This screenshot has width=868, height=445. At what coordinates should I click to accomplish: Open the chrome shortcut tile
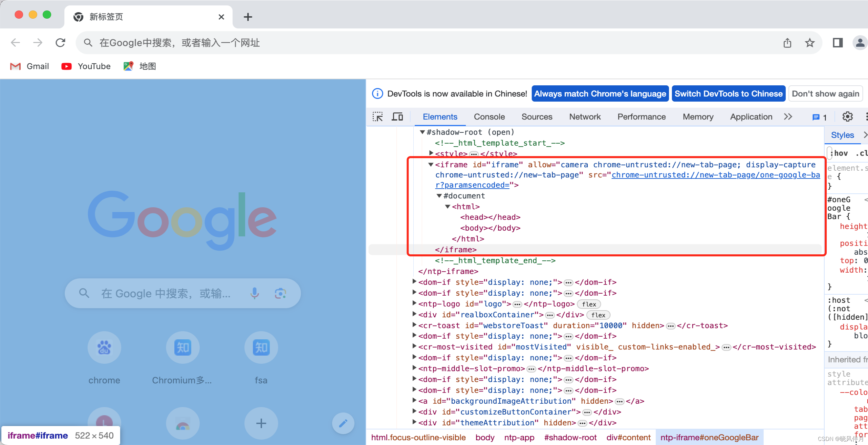104,358
